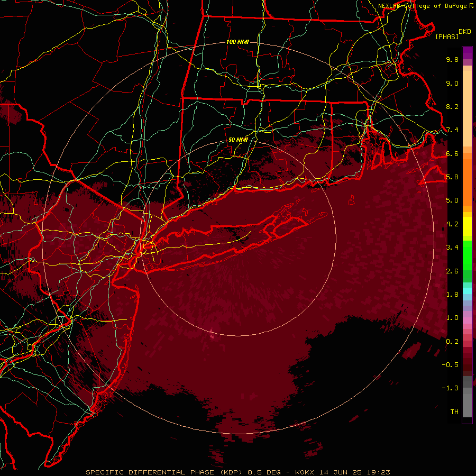Click the 2.6 value on the scale

coord(452,271)
